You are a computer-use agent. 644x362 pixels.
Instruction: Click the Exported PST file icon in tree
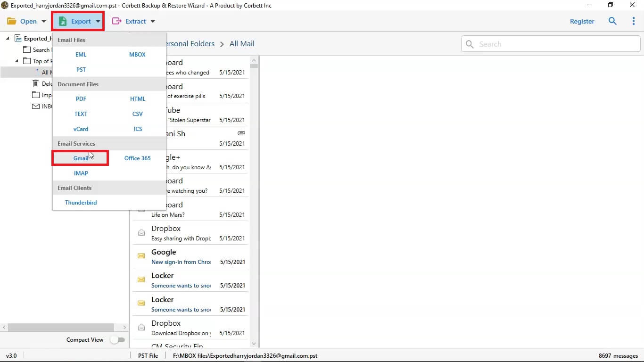pyautogui.click(x=18, y=38)
